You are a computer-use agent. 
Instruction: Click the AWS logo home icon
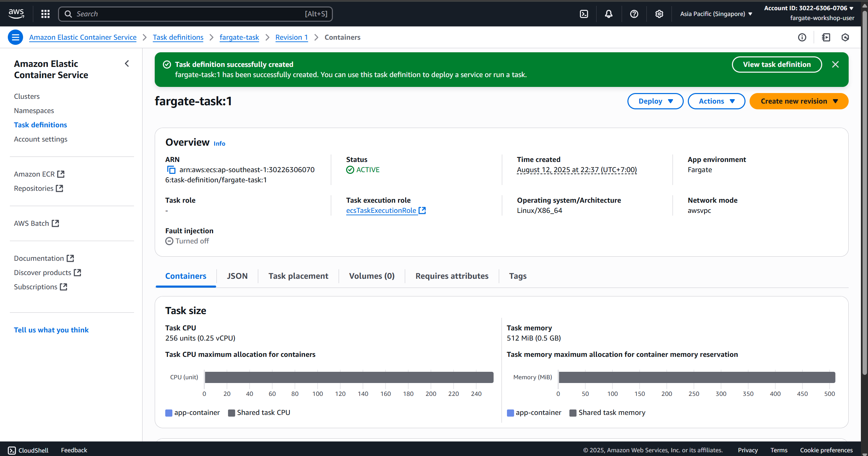[16, 14]
